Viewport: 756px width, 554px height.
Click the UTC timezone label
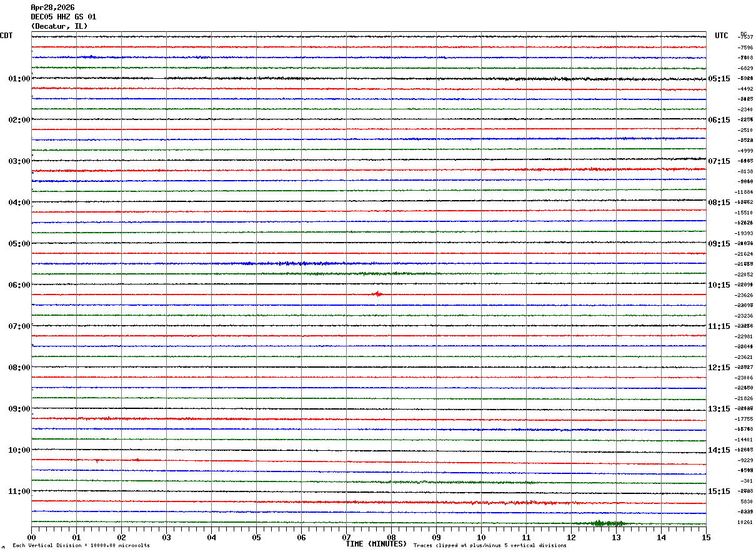722,36
